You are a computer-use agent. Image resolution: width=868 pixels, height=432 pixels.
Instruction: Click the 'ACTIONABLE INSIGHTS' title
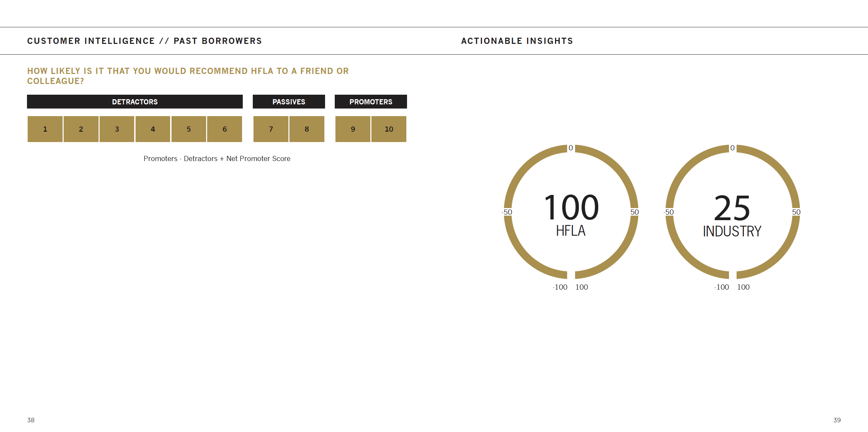517,41
